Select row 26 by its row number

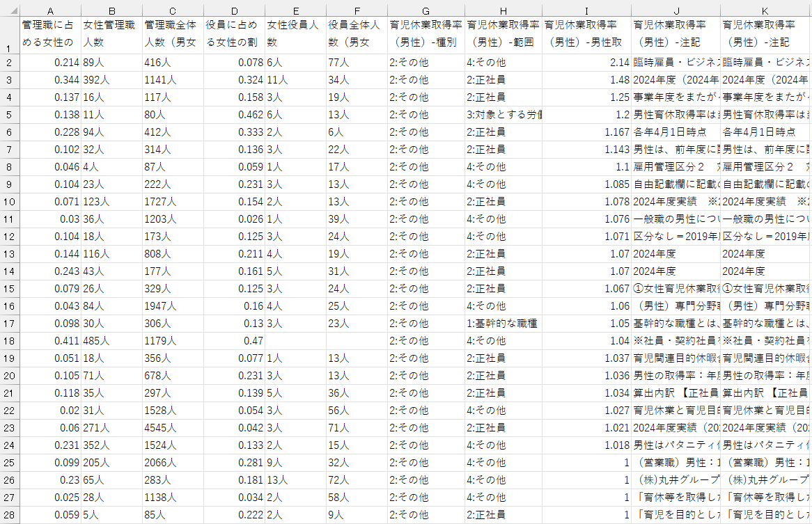coord(9,480)
